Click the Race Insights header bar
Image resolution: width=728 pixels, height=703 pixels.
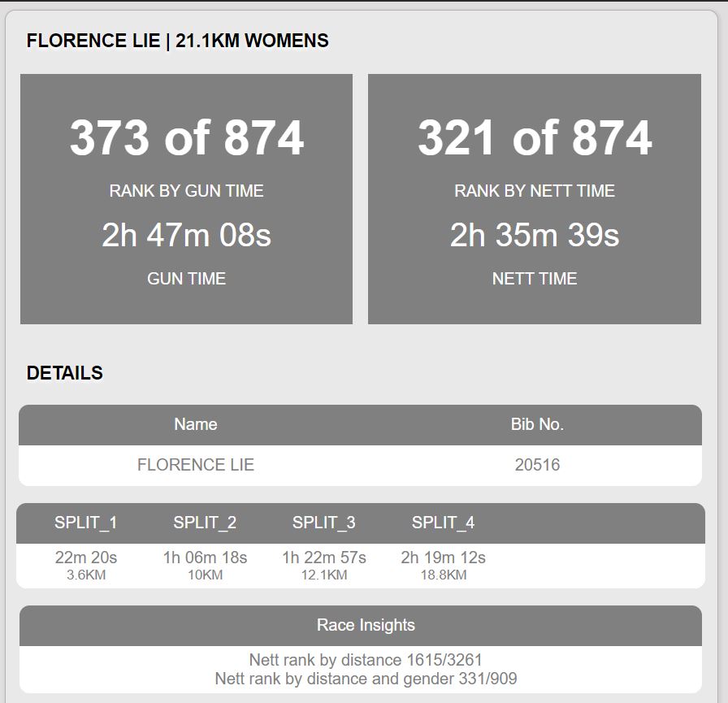click(360, 626)
